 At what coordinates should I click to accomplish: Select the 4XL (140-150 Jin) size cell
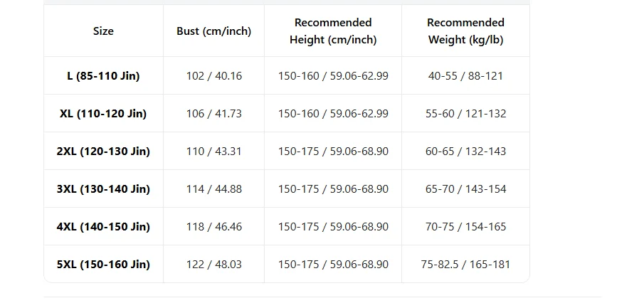tap(103, 227)
